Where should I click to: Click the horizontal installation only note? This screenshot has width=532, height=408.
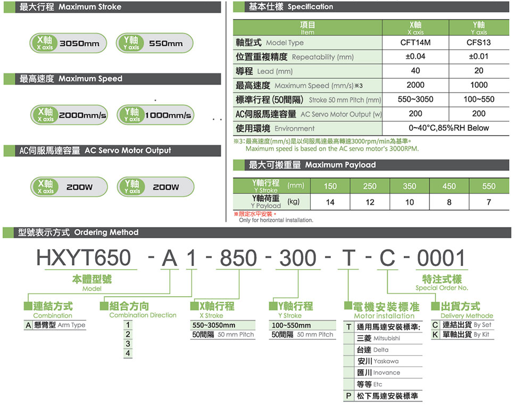tap(276, 220)
